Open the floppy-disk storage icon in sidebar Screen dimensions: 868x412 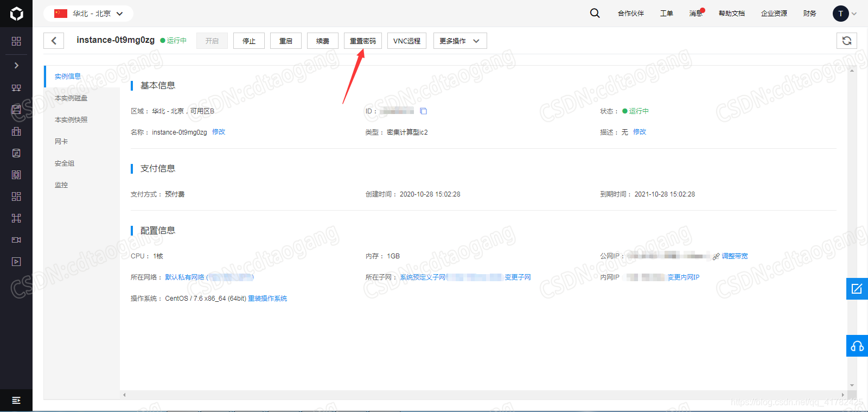(x=16, y=110)
